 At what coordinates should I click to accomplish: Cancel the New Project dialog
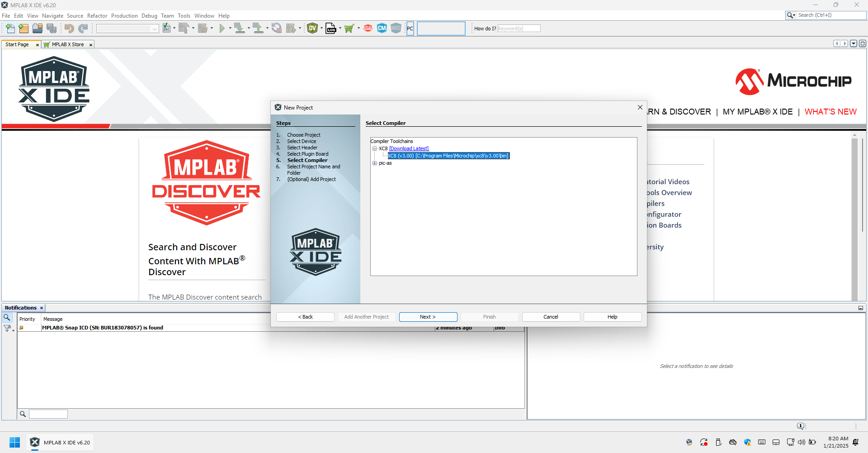tap(551, 317)
